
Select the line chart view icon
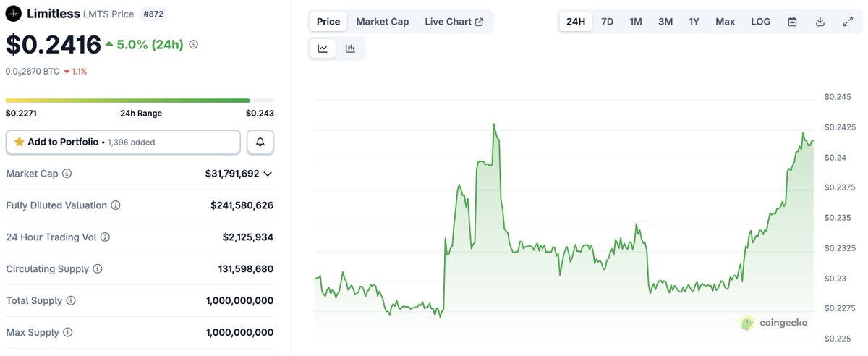[x=323, y=48]
